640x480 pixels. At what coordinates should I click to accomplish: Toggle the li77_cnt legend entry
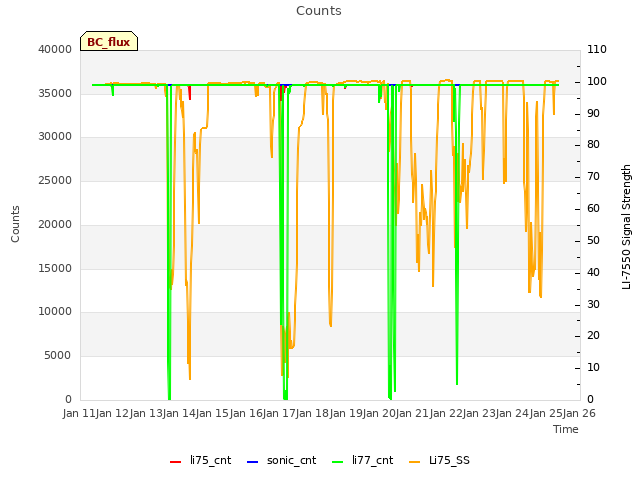(x=363, y=460)
